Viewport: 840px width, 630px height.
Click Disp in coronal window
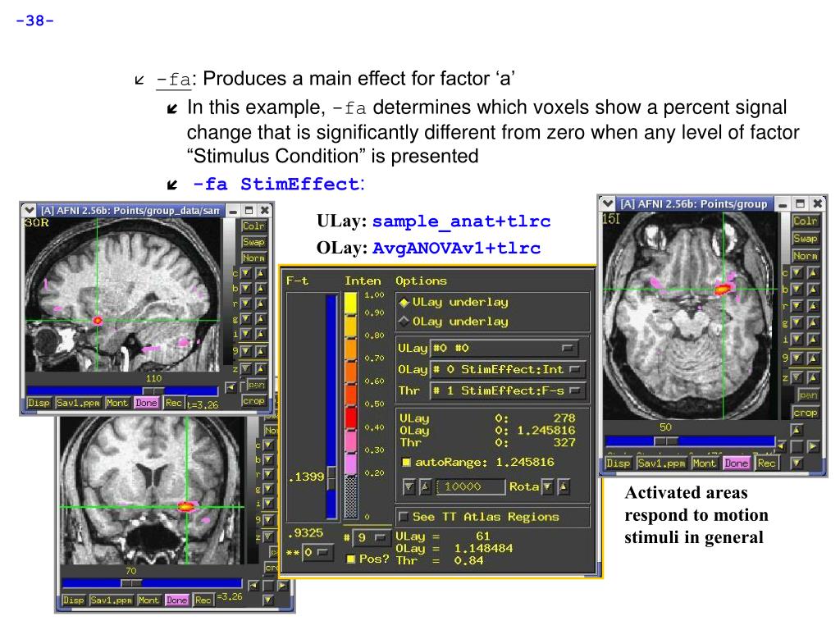pos(73,600)
